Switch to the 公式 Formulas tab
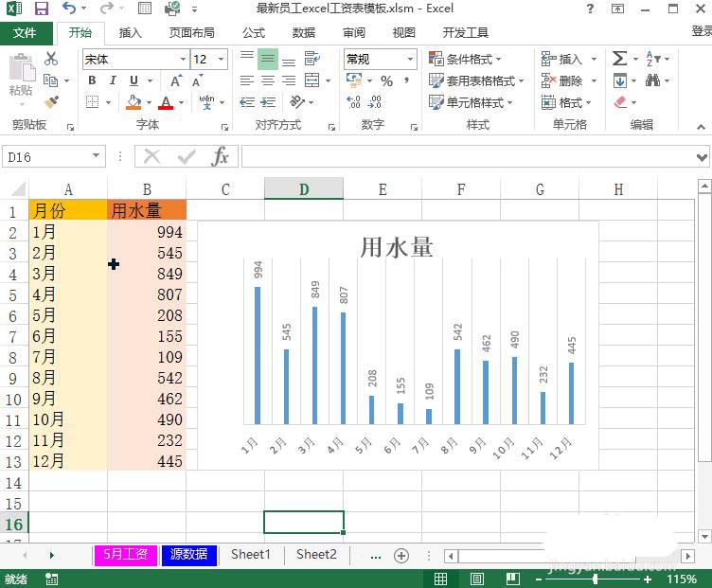Image resolution: width=712 pixels, height=588 pixels. click(x=254, y=33)
